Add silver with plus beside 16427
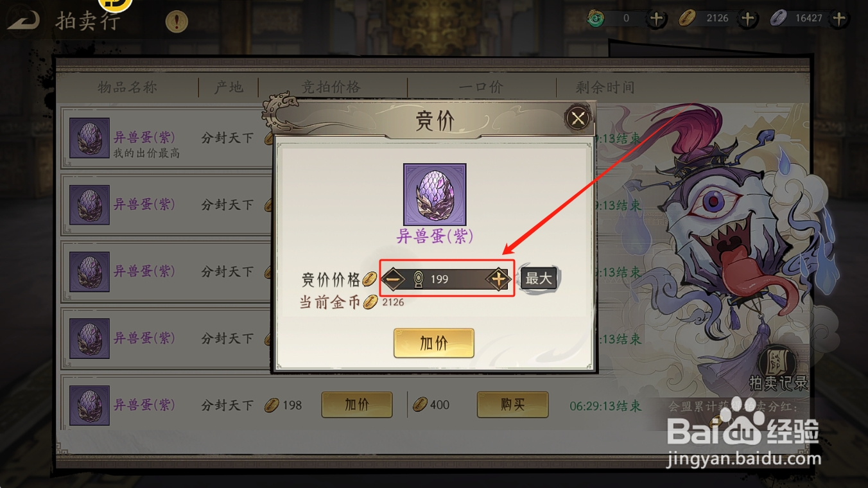868x488 pixels. click(x=838, y=19)
